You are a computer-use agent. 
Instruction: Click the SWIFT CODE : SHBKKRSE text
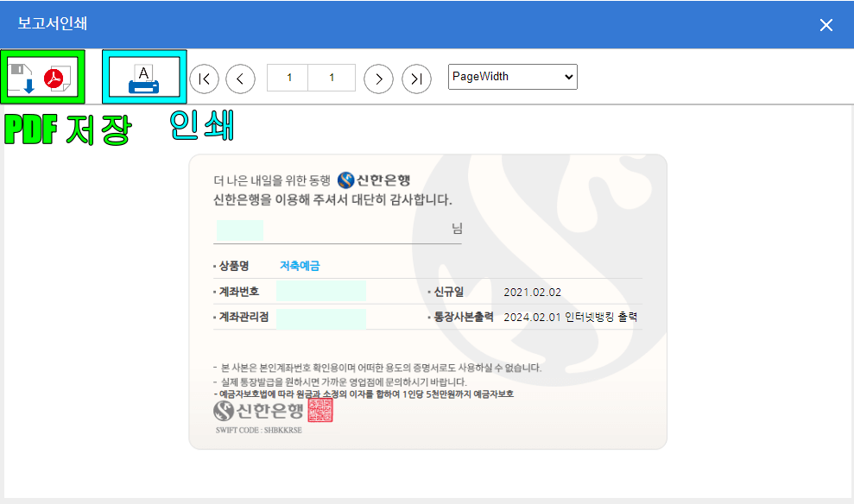click(x=259, y=430)
